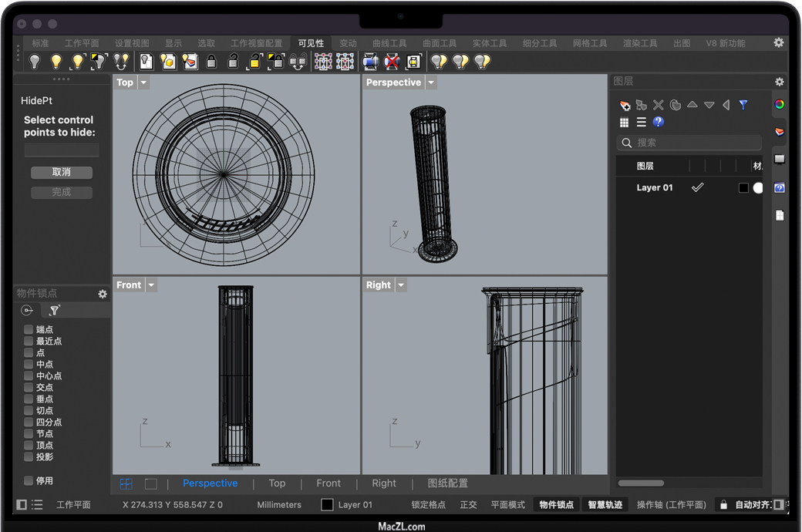Click the delete layer X icon
The width and height of the screenshot is (802, 532).
pos(658,105)
